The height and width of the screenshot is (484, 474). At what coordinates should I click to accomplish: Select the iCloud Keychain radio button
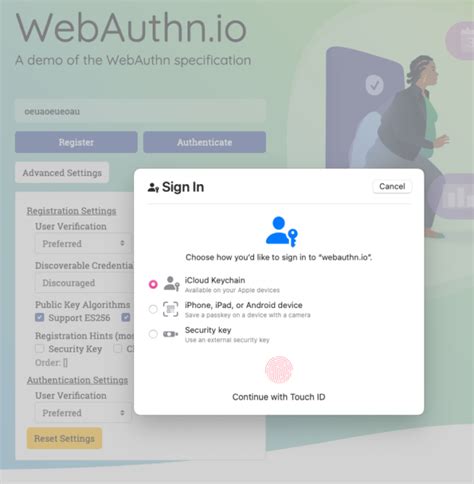(153, 284)
